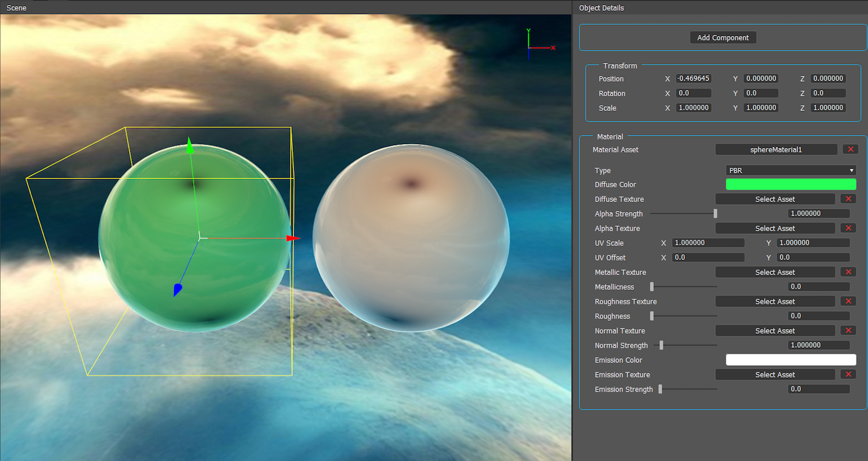Viewport: 868px width, 461px height.
Task: Remove the Emission Texture asset
Action: 848,374
